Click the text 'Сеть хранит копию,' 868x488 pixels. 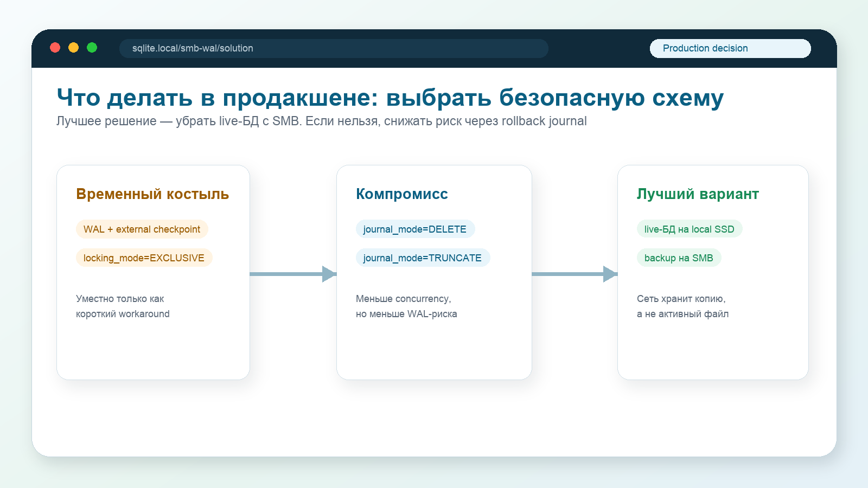[681, 299]
